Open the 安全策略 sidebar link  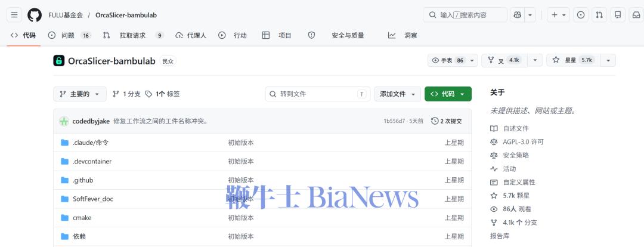(x=516, y=155)
